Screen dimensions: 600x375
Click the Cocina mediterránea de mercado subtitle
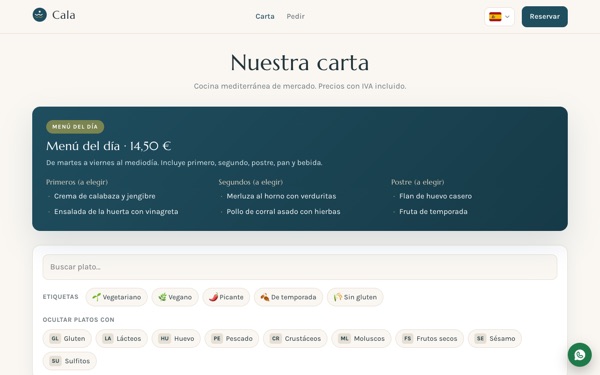[300, 86]
